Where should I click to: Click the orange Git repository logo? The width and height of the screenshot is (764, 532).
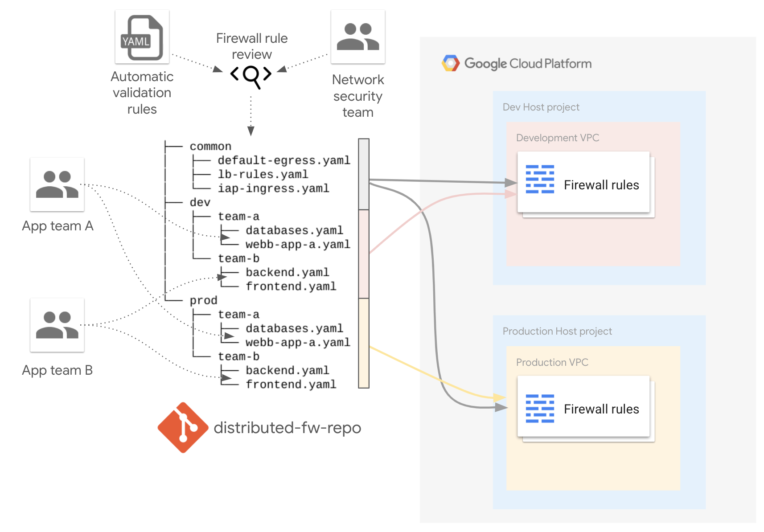(183, 428)
